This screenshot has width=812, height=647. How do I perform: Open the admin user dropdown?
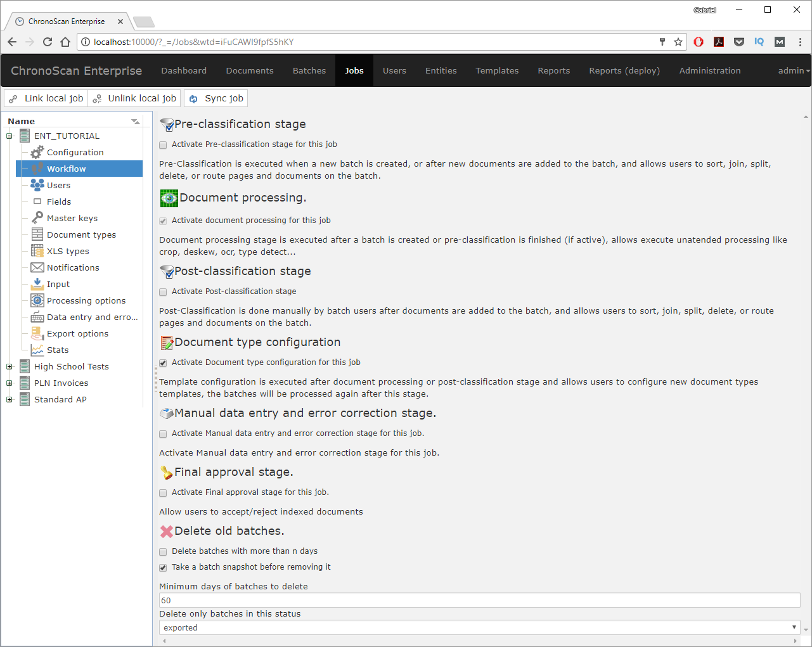(x=794, y=70)
